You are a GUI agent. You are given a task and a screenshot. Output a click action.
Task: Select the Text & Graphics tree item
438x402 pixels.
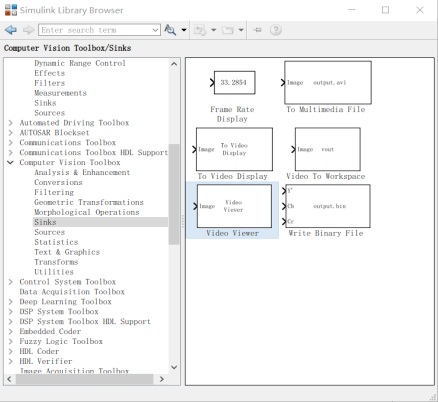[x=67, y=252]
